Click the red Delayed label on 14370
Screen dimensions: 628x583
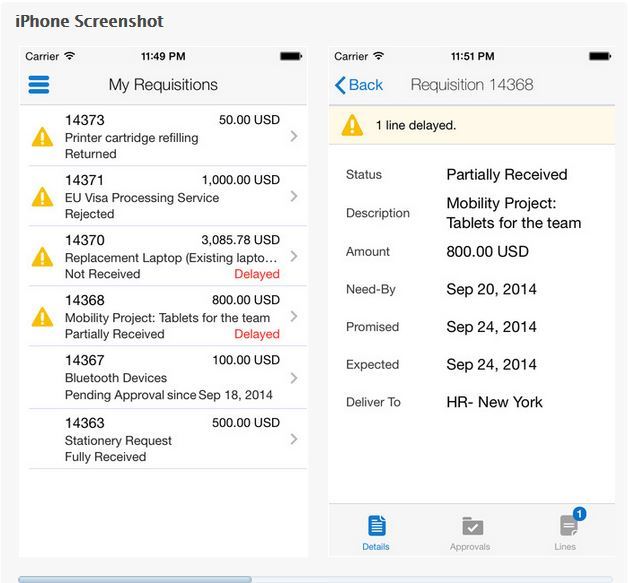[x=257, y=274]
